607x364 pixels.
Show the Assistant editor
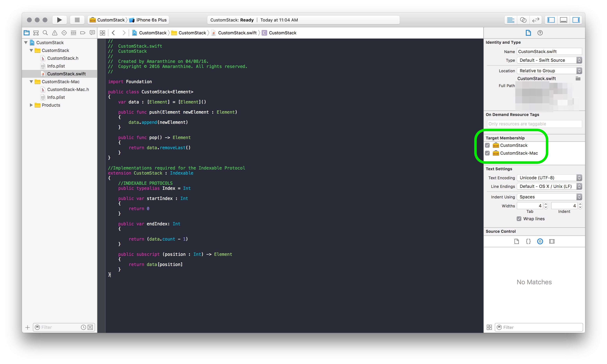pyautogui.click(x=523, y=20)
